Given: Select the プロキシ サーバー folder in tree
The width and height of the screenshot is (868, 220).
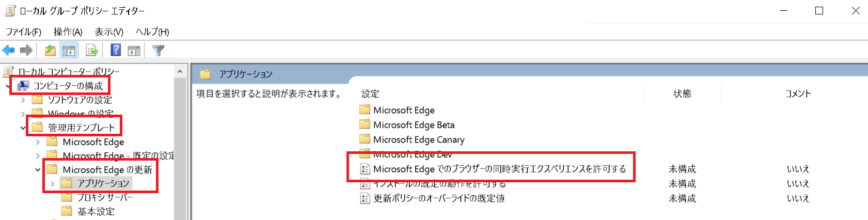Looking at the screenshot, I should (x=105, y=197).
